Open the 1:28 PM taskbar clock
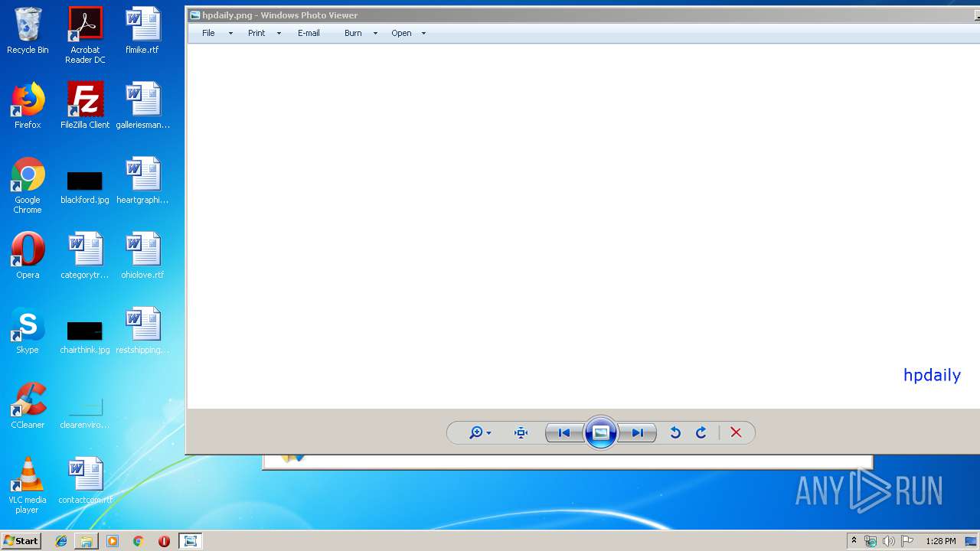 [x=940, y=541]
